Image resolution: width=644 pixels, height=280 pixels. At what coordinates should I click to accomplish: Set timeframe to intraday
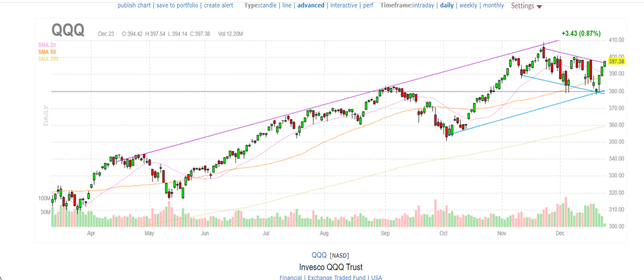[423, 5]
